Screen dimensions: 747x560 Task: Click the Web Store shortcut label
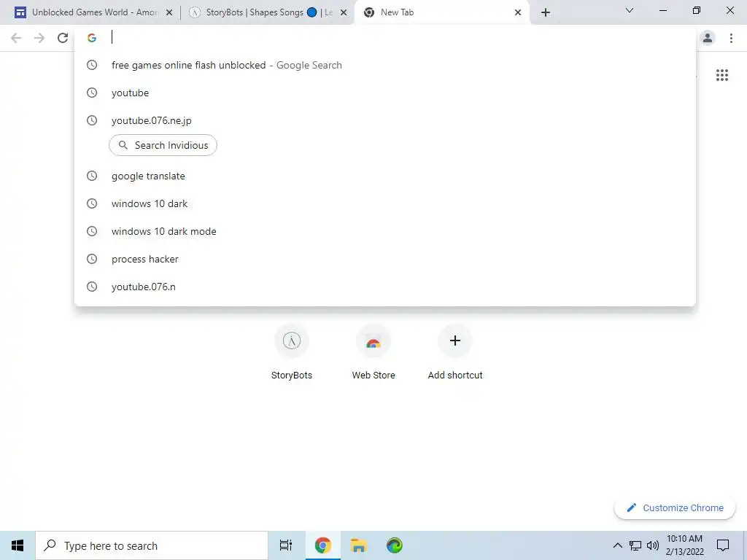coord(373,376)
